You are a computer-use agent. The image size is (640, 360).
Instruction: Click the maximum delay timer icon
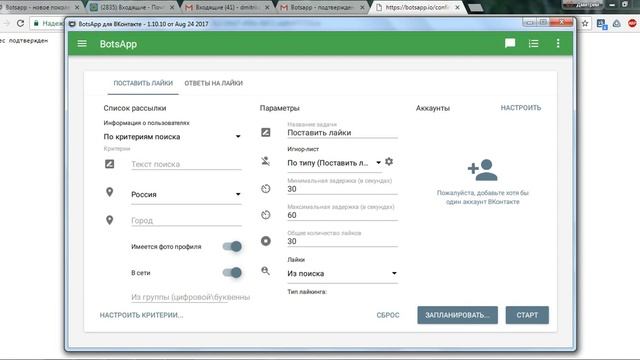click(266, 215)
